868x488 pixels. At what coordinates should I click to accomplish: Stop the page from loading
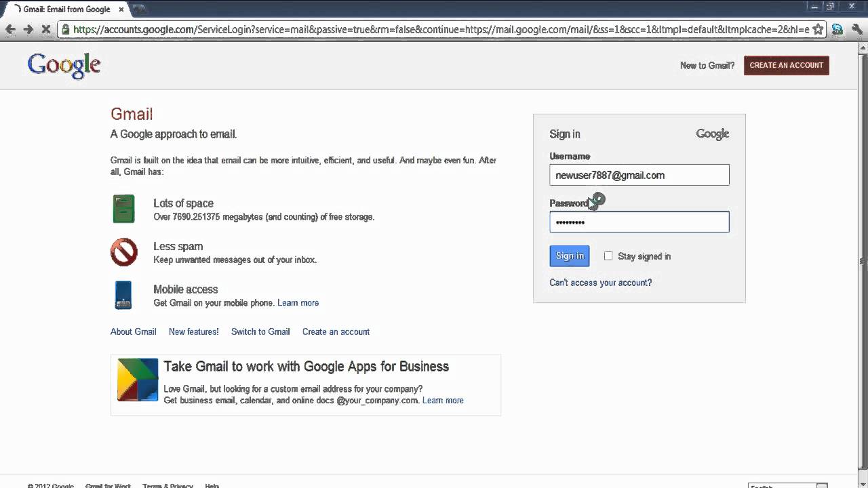(x=45, y=29)
